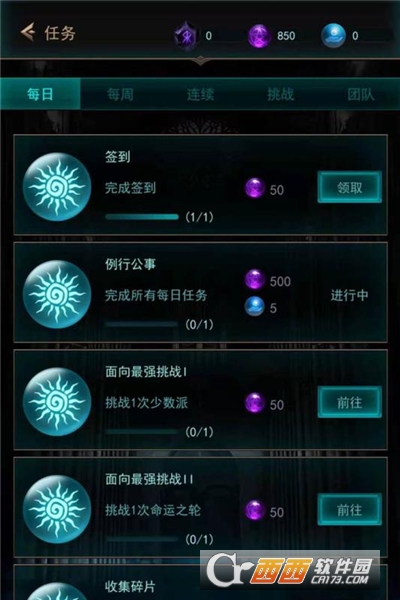Switch to the 每周 tab
400x600 pixels.
click(120, 94)
